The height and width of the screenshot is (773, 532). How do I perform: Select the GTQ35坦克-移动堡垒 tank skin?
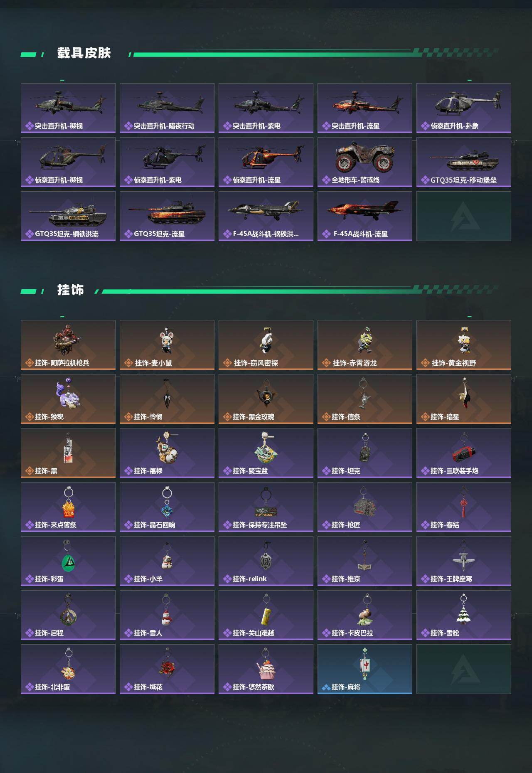coord(464,162)
